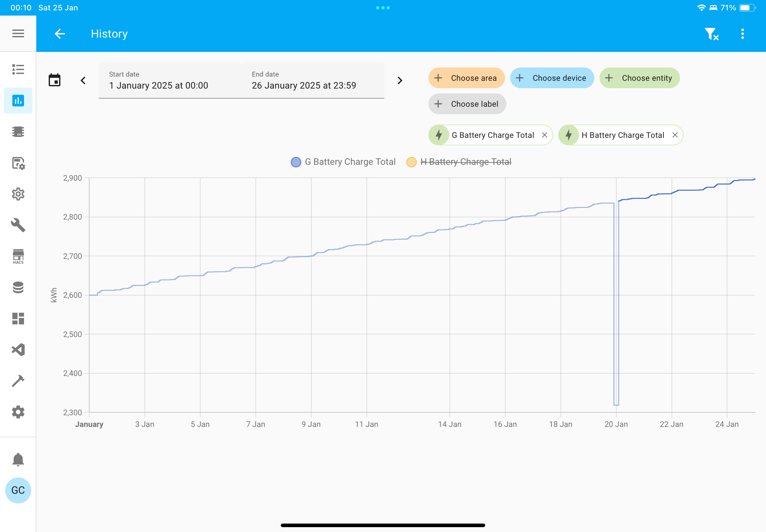The height and width of the screenshot is (532, 766).
Task: Clear filters with the filter-remove icon
Action: click(x=712, y=34)
